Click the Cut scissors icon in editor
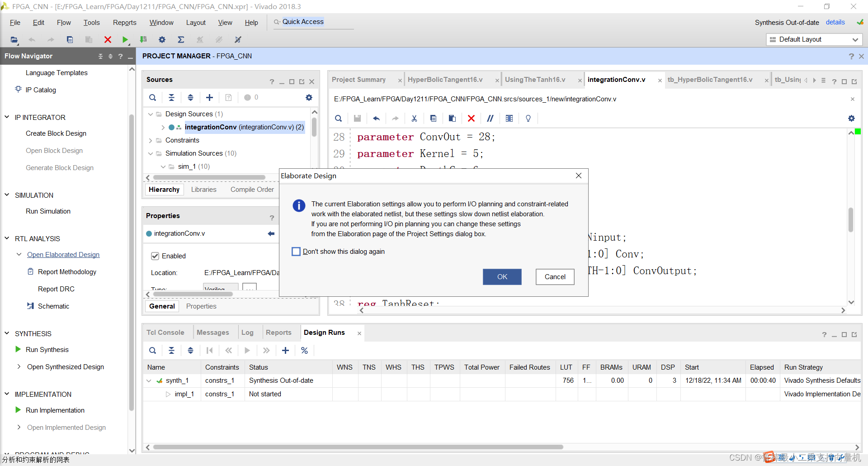The width and height of the screenshot is (868, 466). coord(414,119)
